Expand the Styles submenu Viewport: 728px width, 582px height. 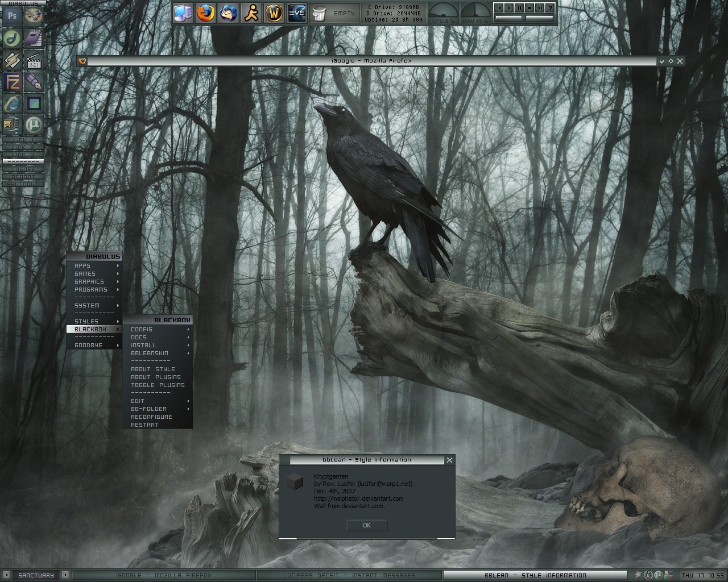click(94, 321)
